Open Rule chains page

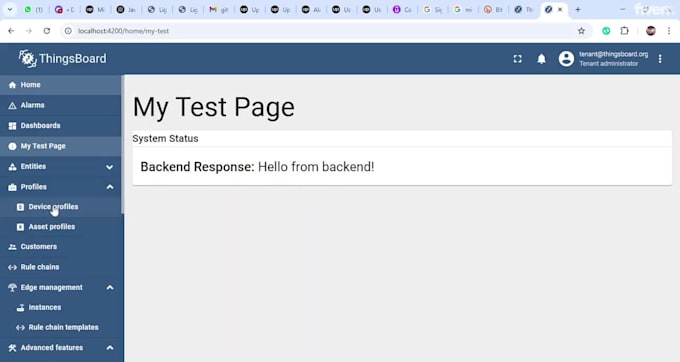pos(61,267)
